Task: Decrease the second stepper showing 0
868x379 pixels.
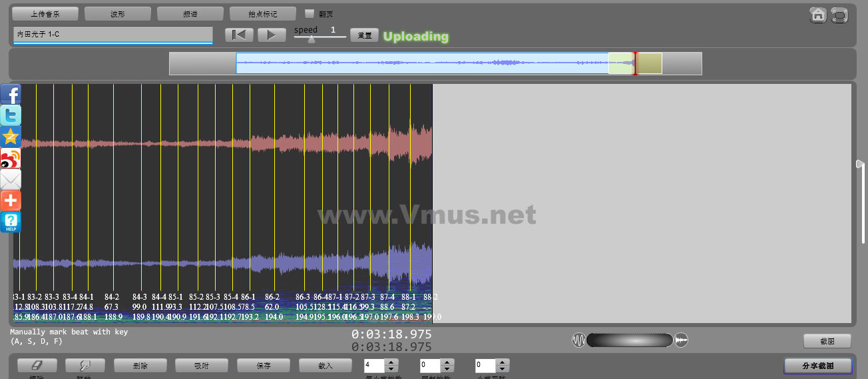Action: tap(447, 369)
